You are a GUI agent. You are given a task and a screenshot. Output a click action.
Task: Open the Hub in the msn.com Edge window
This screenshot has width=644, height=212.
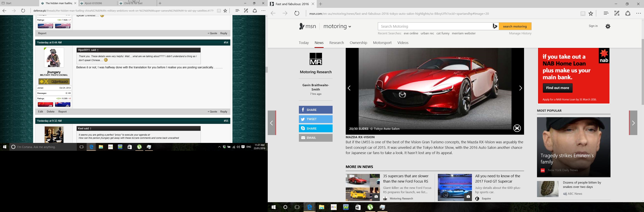point(606,13)
